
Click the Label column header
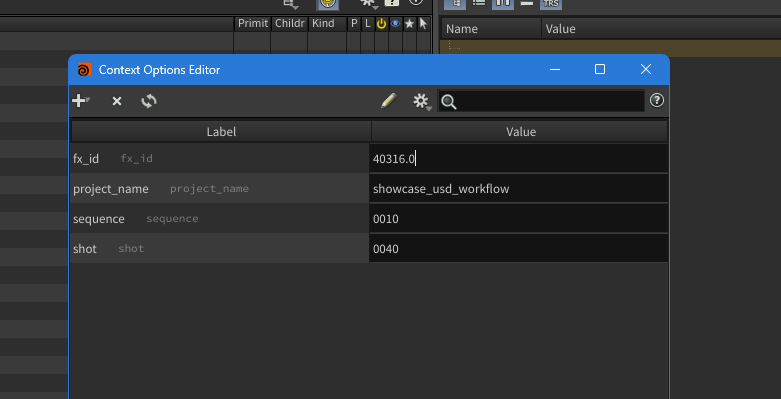(221, 132)
